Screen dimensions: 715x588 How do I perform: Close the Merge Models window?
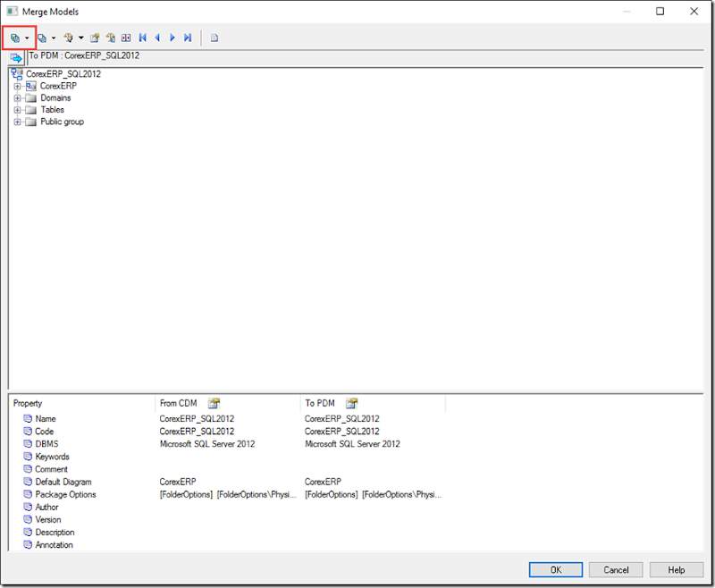(x=694, y=12)
